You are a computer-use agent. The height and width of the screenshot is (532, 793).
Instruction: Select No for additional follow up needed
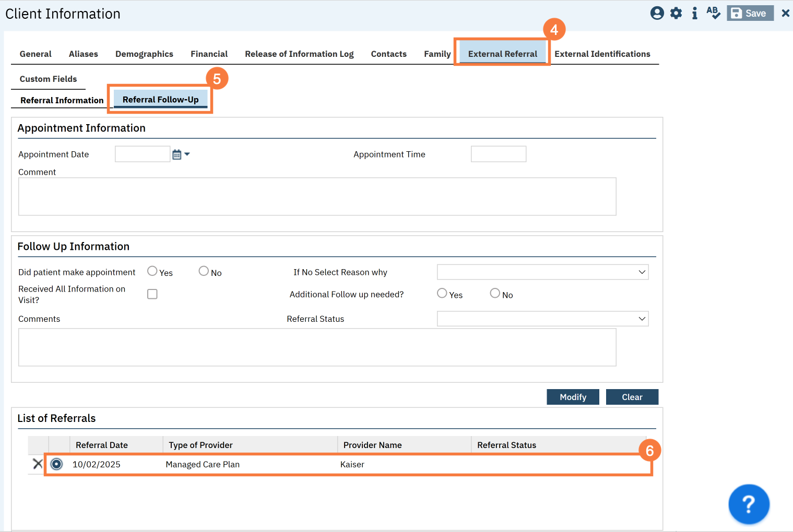[x=495, y=293]
